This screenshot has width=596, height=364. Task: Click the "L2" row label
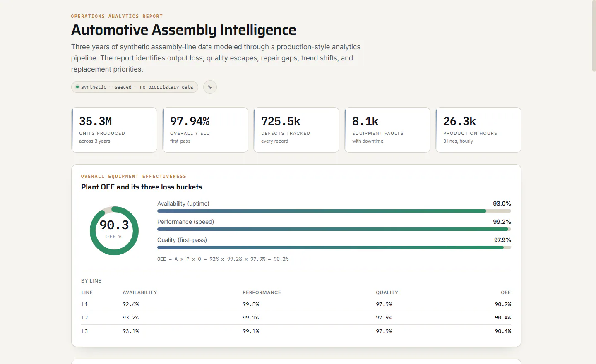pos(85,318)
